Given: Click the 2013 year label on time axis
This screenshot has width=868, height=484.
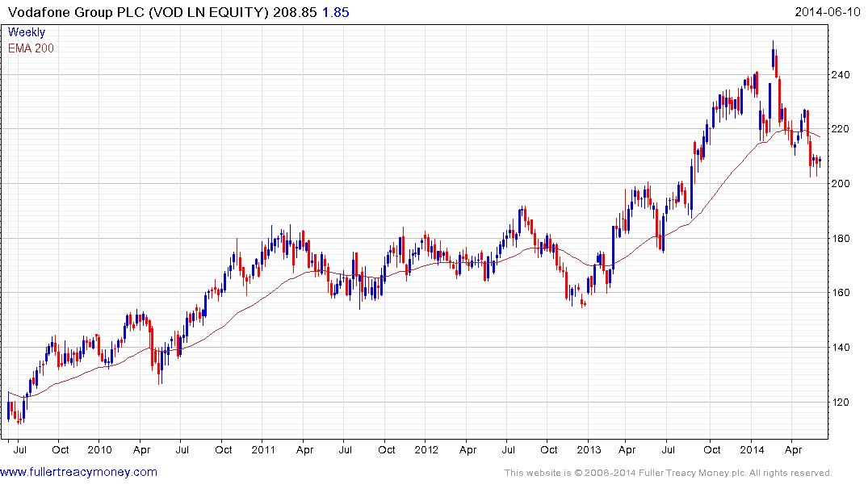Looking at the screenshot, I should (x=589, y=449).
